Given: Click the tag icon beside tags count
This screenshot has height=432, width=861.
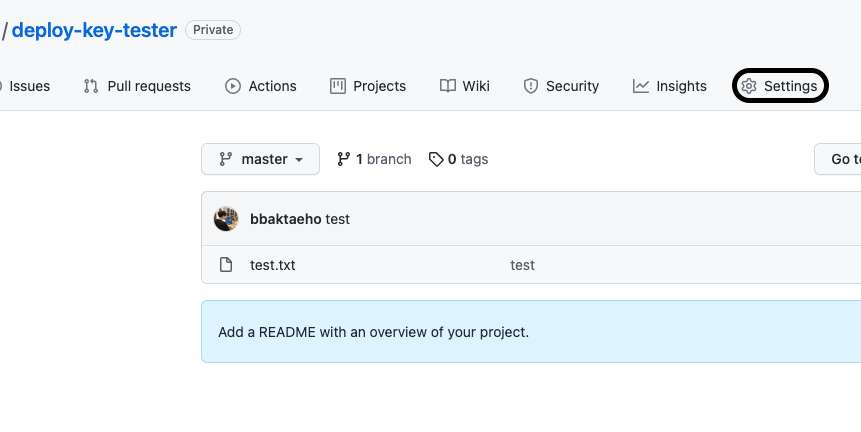Looking at the screenshot, I should tap(435, 159).
